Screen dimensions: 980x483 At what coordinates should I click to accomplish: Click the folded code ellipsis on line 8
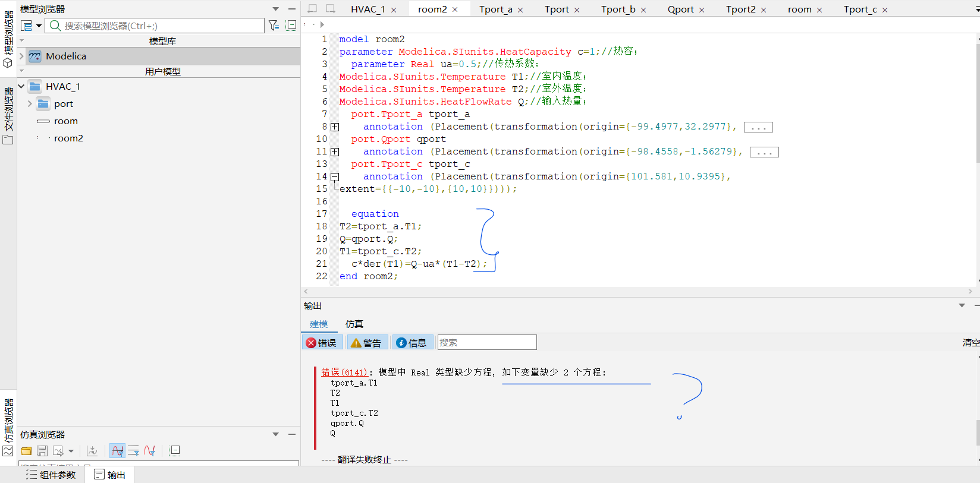758,127
